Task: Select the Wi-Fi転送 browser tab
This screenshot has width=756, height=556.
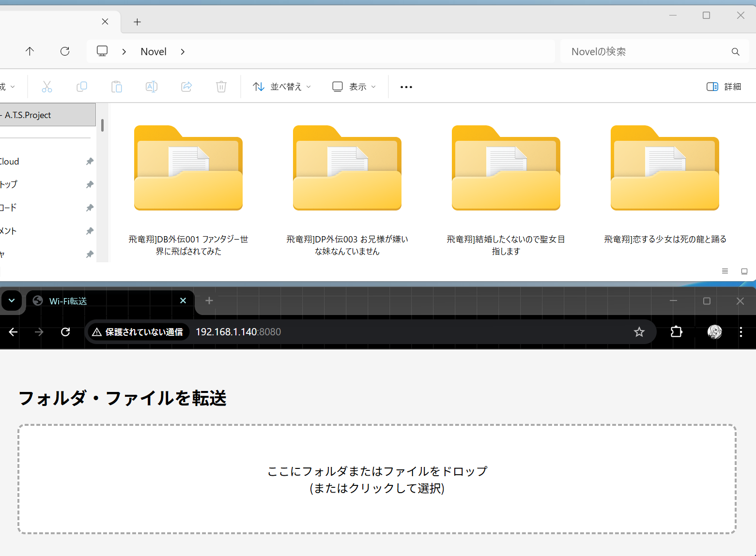Action: pyautogui.click(x=97, y=301)
